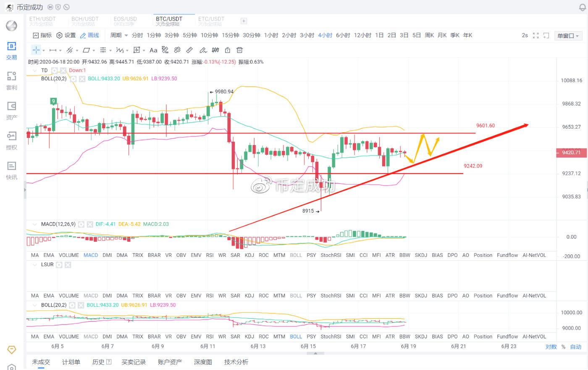588x370 pixels.
Task: Remove the LSUR indicator with X
Action: pos(68,264)
